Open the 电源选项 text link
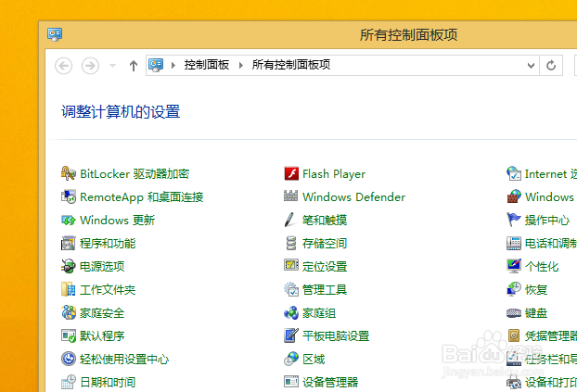The image size is (577, 392). pyautogui.click(x=102, y=267)
